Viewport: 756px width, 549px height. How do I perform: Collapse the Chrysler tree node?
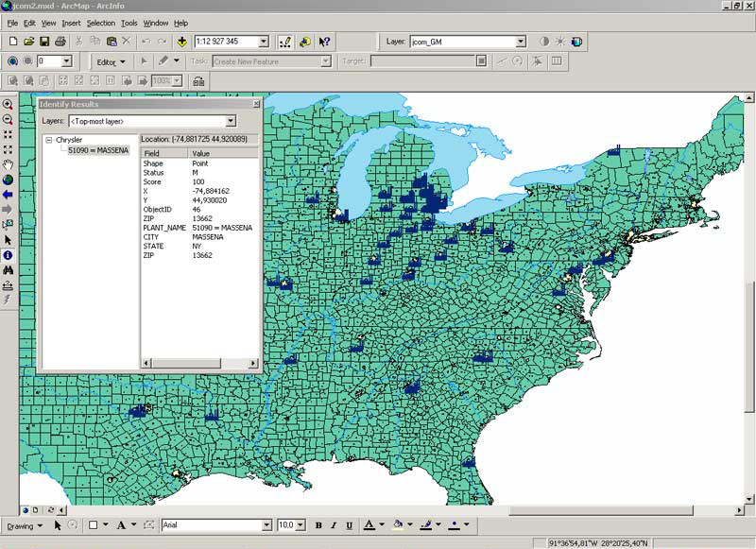48,140
